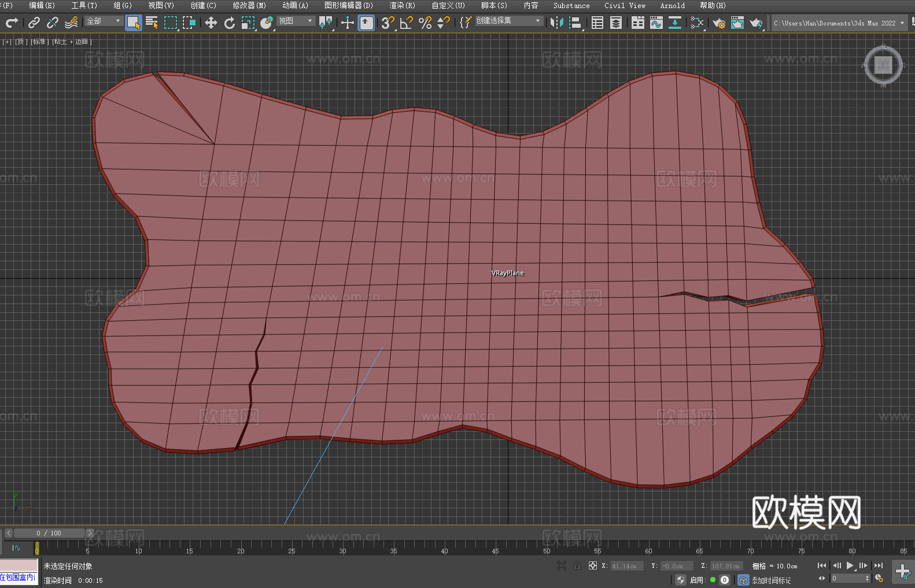
Task: Open the Arnold menu
Action: coord(672,5)
